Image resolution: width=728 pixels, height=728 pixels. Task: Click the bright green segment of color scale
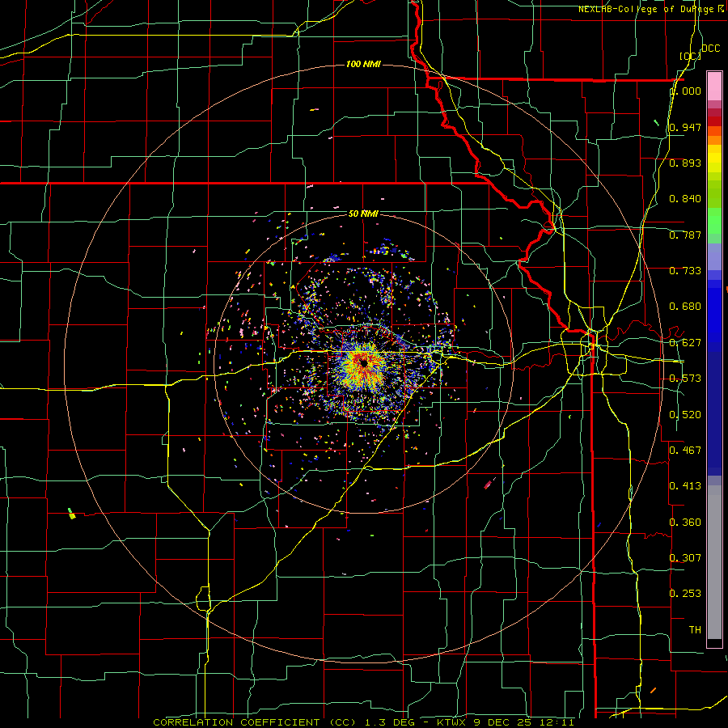714,221
